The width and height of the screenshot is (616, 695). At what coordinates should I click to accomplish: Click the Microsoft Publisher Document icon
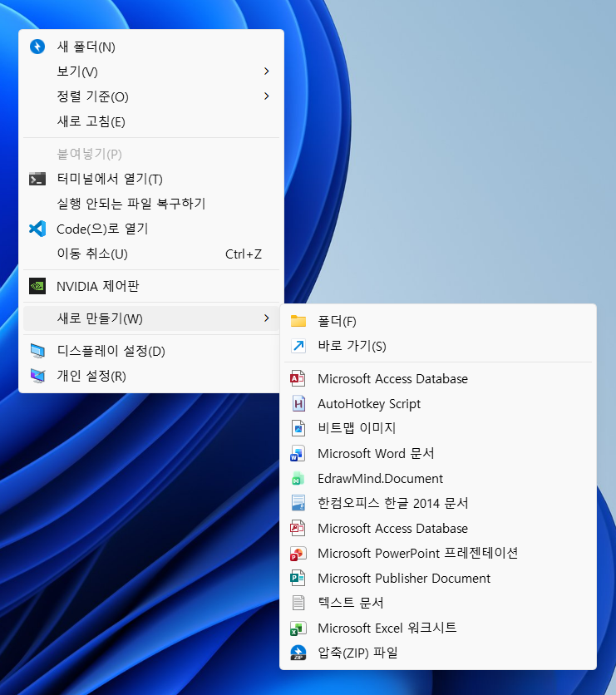[x=298, y=578]
